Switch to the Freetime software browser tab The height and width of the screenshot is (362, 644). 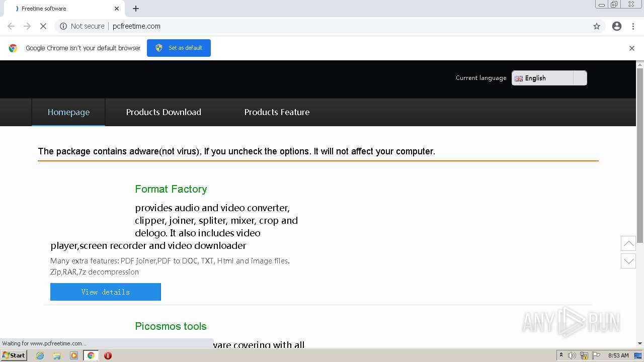65,9
